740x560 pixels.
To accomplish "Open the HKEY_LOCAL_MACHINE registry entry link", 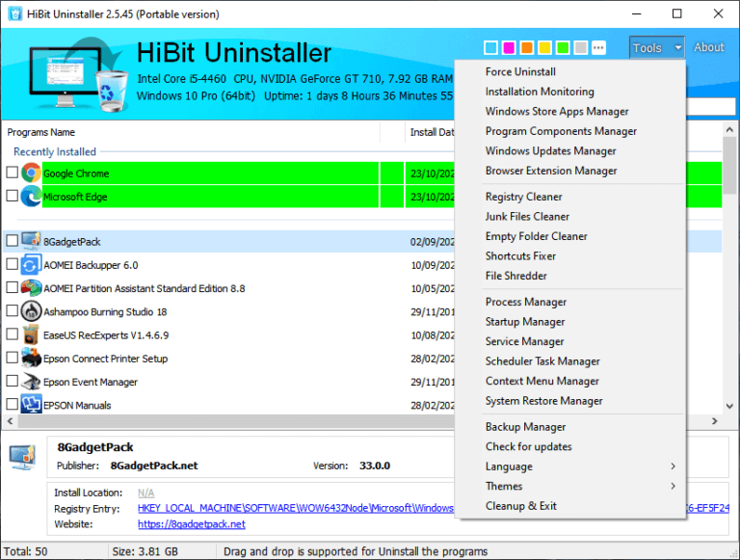I will click(x=296, y=509).
